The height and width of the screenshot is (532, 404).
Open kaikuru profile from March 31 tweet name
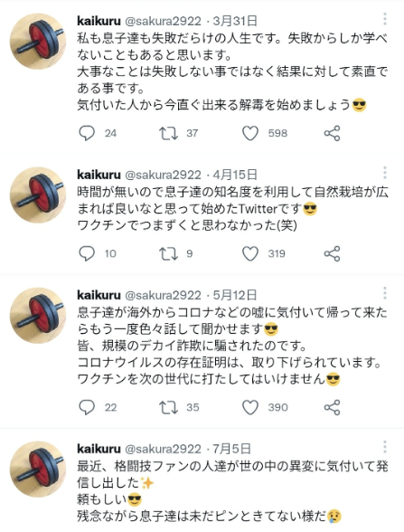(x=99, y=21)
